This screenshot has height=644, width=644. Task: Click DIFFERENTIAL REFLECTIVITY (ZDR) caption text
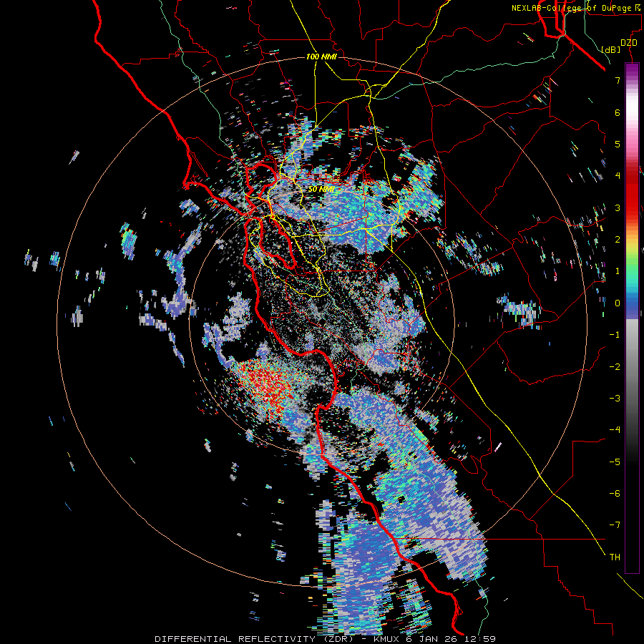point(254,639)
